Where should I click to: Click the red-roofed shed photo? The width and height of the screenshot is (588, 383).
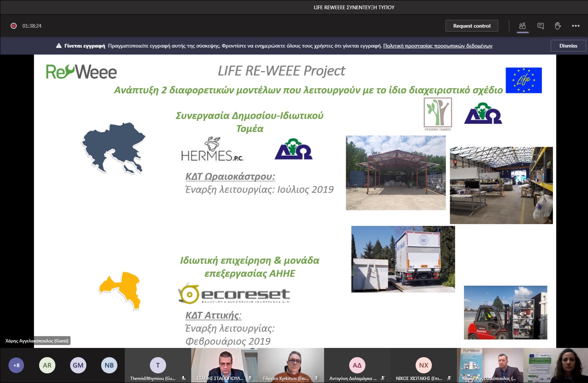pos(396,173)
